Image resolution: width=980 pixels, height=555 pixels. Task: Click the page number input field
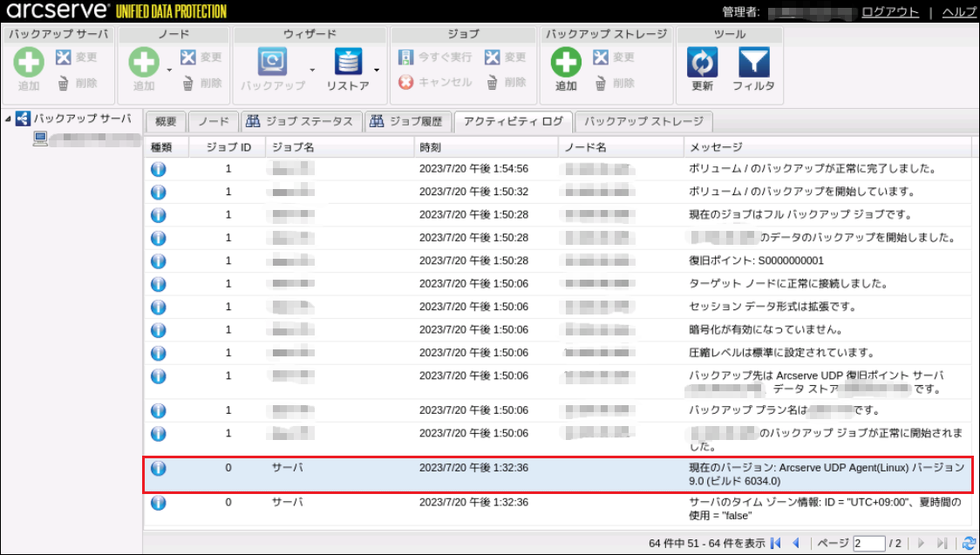[x=869, y=543]
